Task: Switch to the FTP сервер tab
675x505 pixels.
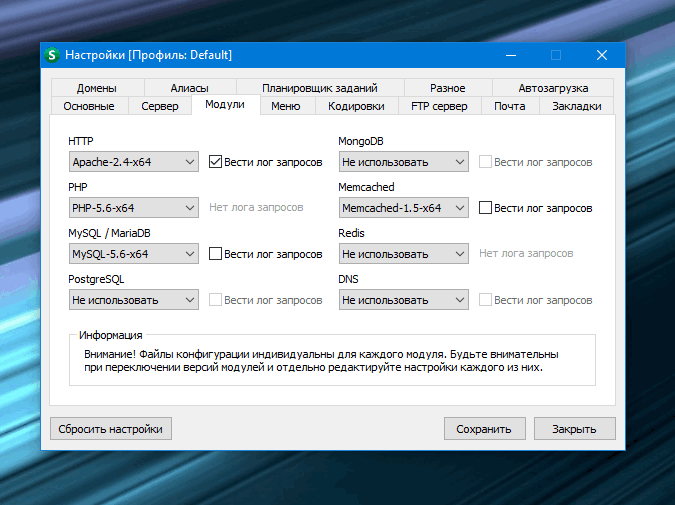Action: tap(439, 106)
